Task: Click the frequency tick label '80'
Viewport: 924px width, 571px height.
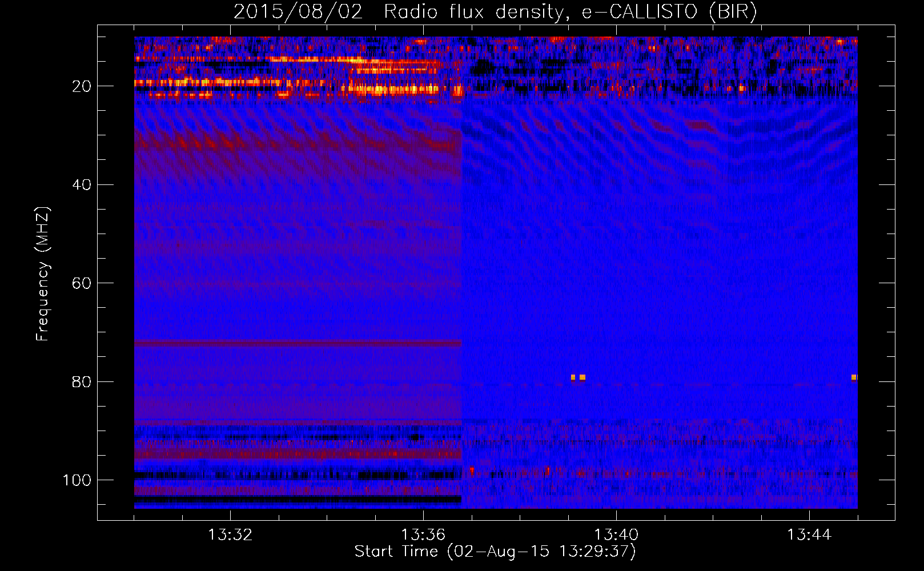Action: (81, 382)
